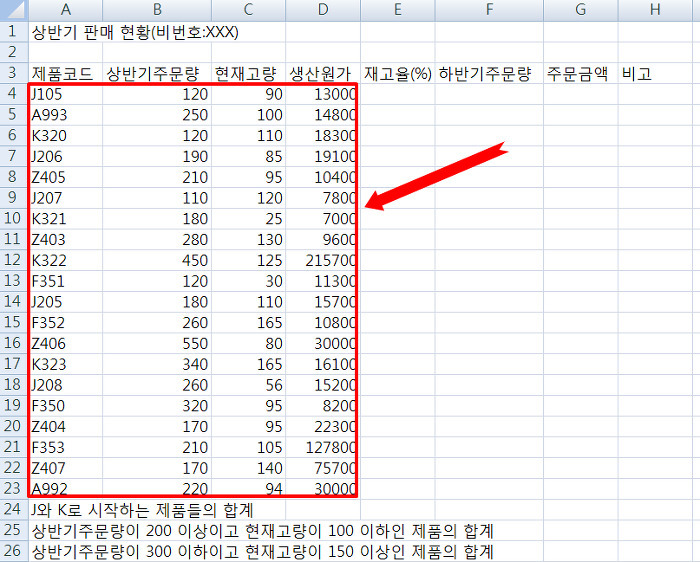The width and height of the screenshot is (700, 562).
Task: Select product code cell K323
Action: [65, 364]
